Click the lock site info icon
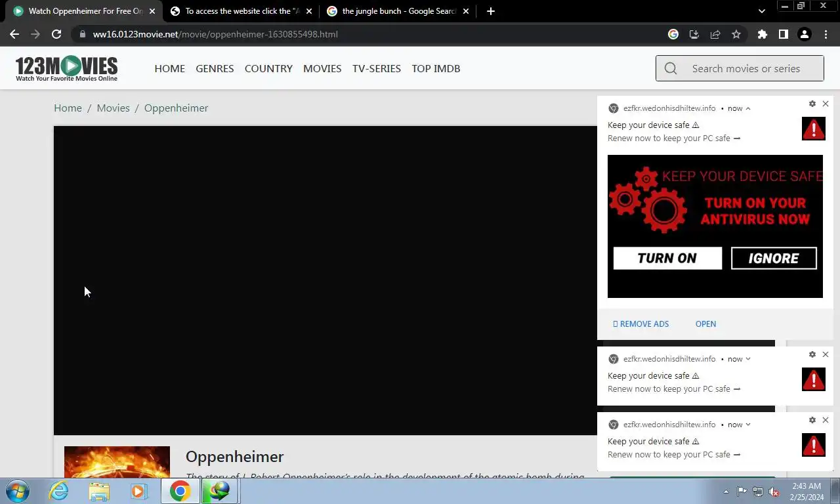The height and width of the screenshot is (504, 840). 82,34
